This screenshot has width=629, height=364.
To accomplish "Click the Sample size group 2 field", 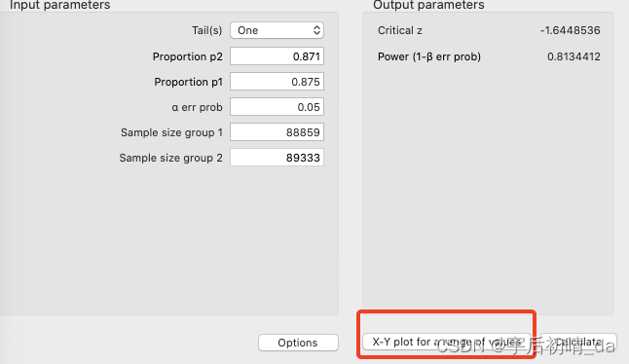I will pyautogui.click(x=277, y=158).
